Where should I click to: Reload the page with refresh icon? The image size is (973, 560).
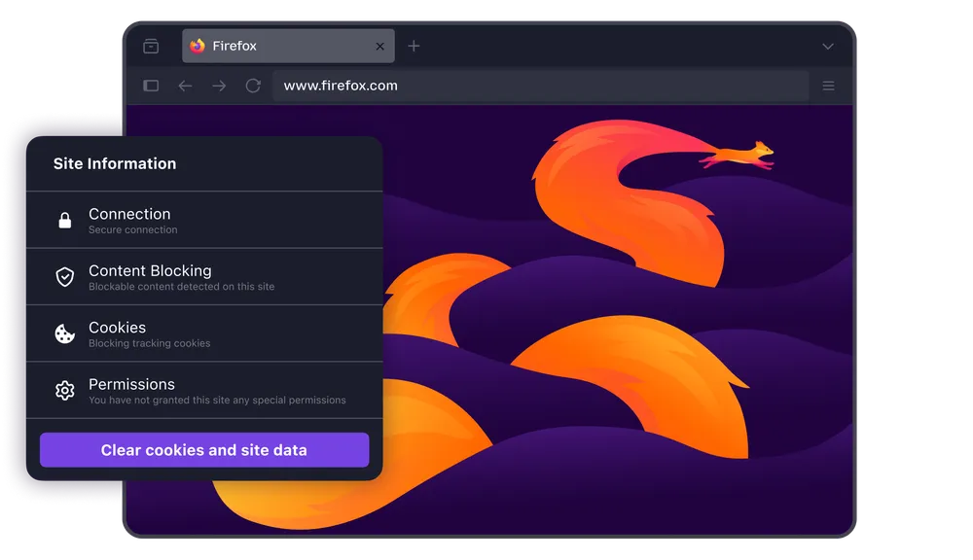[x=253, y=86]
